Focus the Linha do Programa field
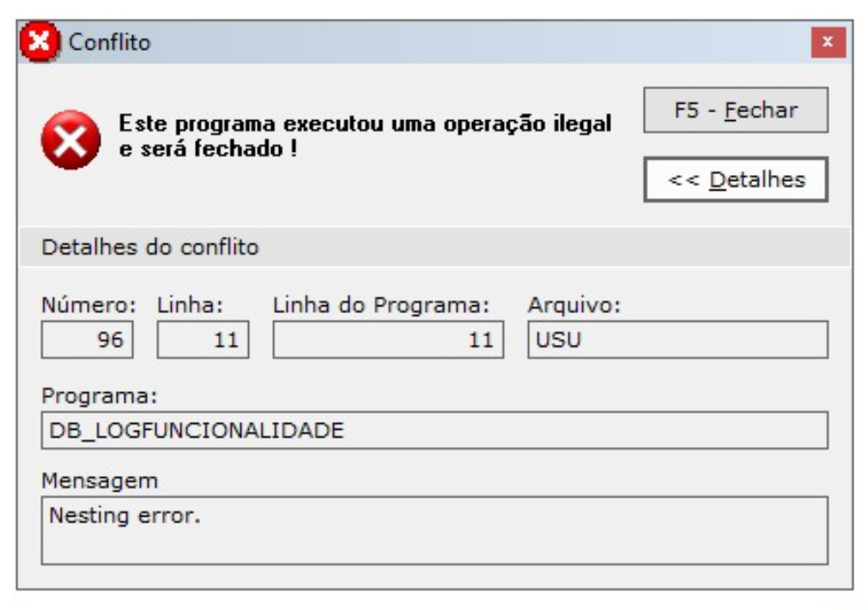The width and height of the screenshot is (868, 610). [388, 341]
